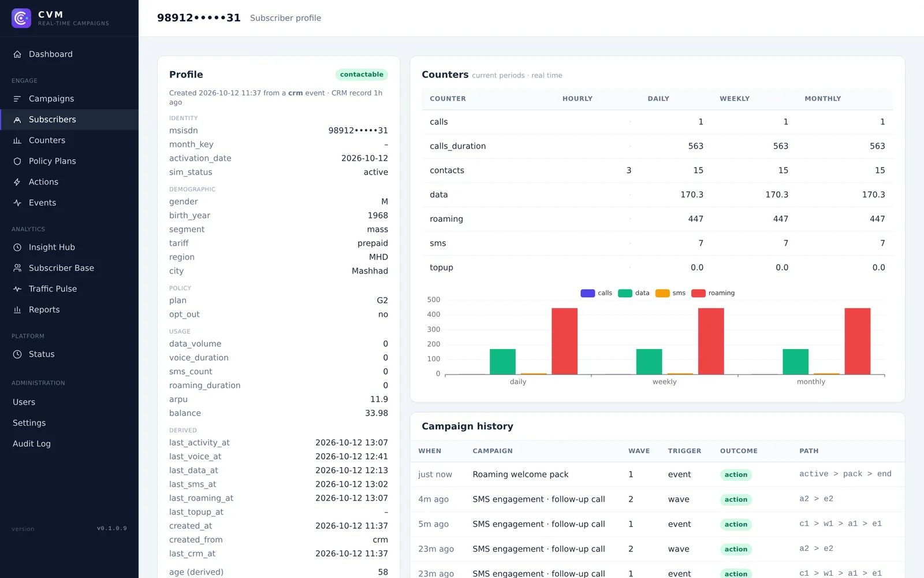Click the CVM logo icon

click(21, 18)
